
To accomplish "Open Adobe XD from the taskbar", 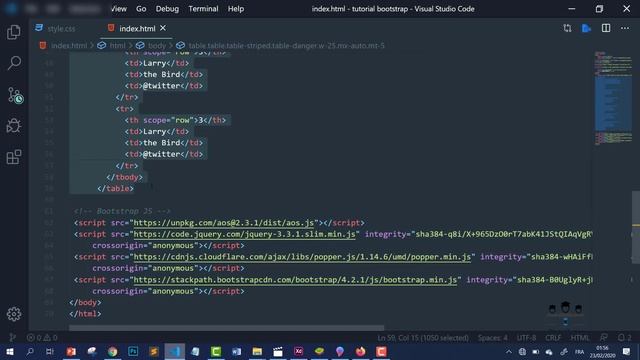I will coord(298,351).
